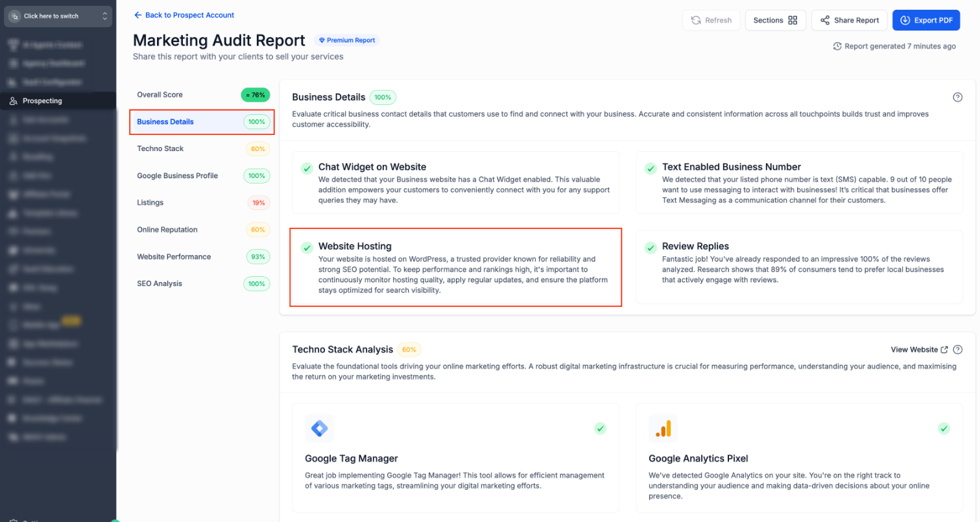Viewport: 980px width, 522px height.
Task: Click the download icon in Export PDF
Action: pos(905,20)
